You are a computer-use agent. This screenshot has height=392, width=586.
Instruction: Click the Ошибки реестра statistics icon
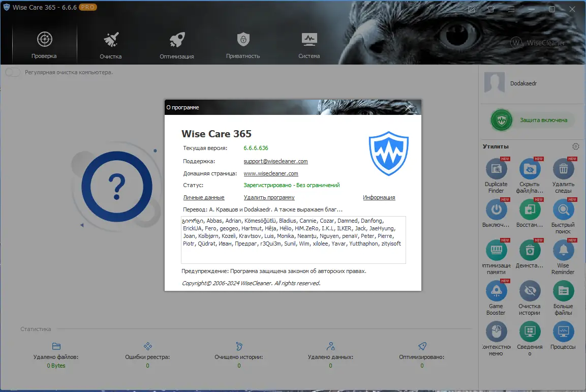pos(147,346)
